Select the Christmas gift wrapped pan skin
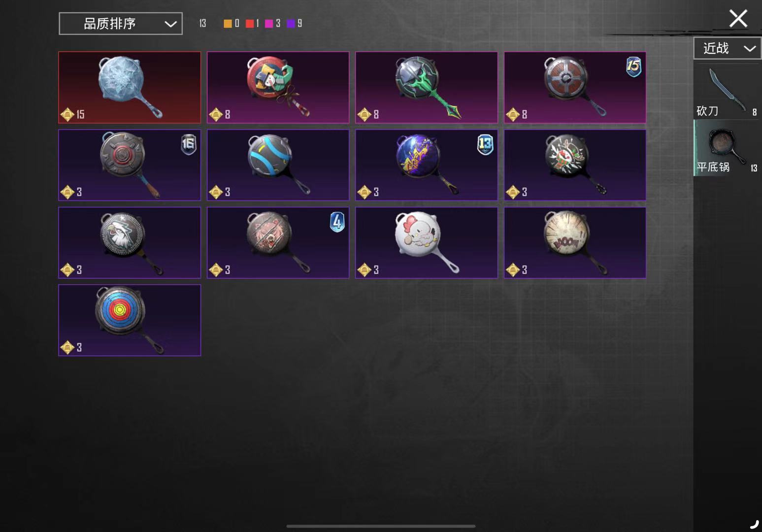The height and width of the screenshot is (532, 762). (278, 87)
